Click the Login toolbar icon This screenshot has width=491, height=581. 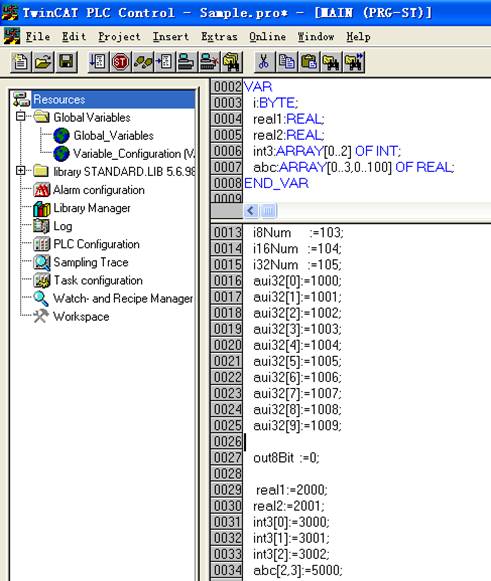187,62
